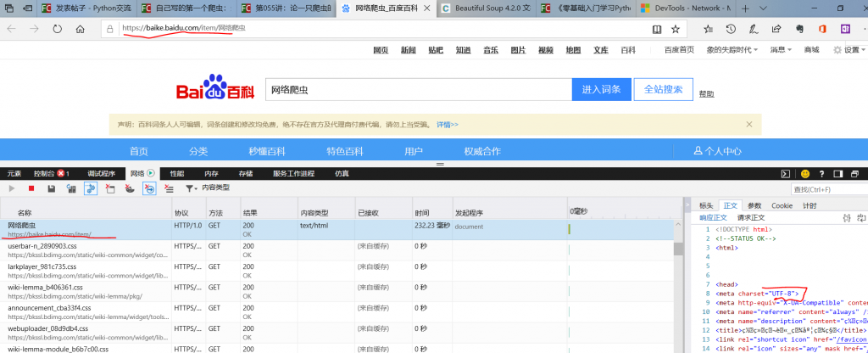This screenshot has height=353, width=868.
Task: Select the 请求正文 sub-tab
Action: point(751,218)
